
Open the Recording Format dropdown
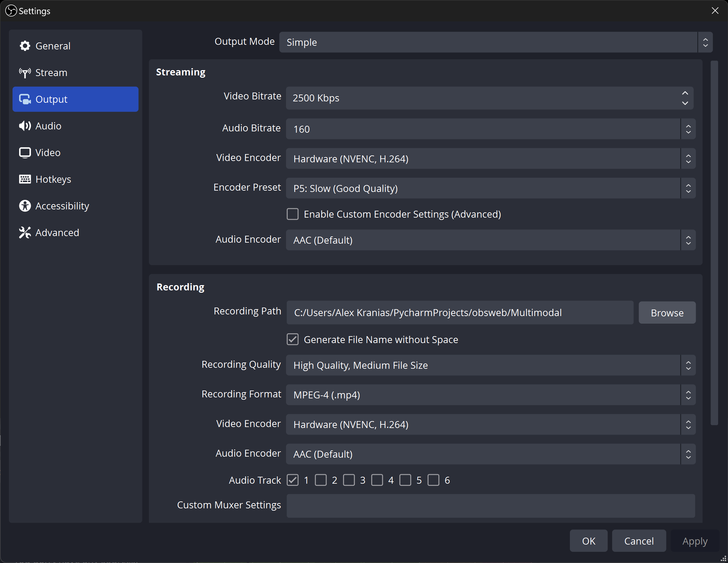[490, 395]
